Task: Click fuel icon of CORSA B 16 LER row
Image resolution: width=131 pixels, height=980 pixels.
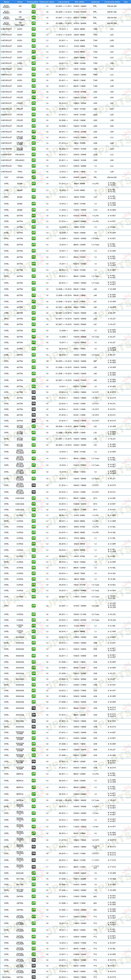Action: pos(33,606)
